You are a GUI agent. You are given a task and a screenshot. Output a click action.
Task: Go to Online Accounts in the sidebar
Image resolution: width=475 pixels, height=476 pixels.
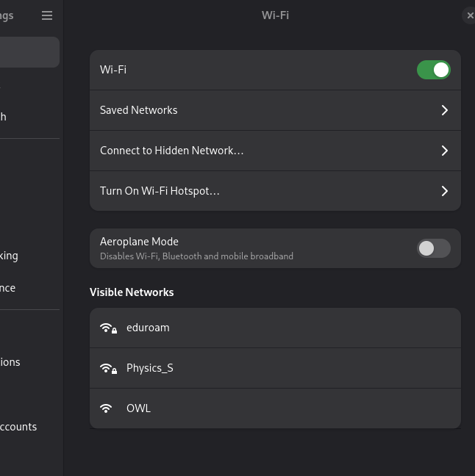pyautogui.click(x=18, y=427)
